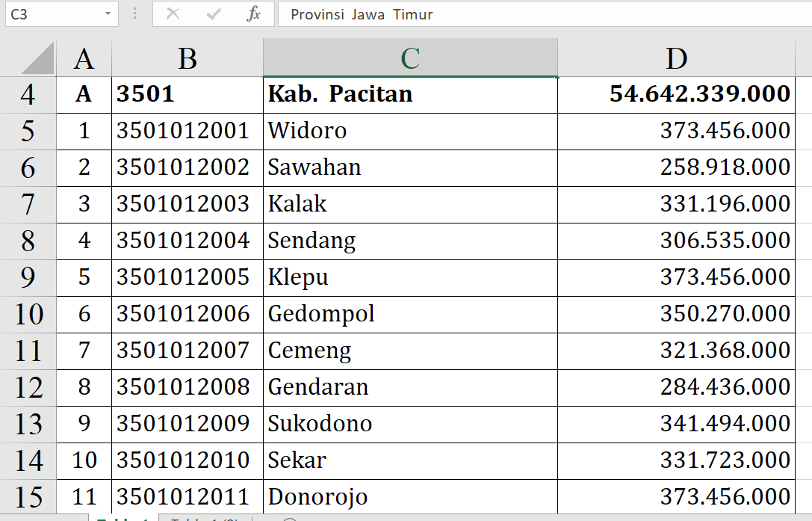This screenshot has height=521, width=812.
Task: Select column C header
Action: (x=410, y=58)
